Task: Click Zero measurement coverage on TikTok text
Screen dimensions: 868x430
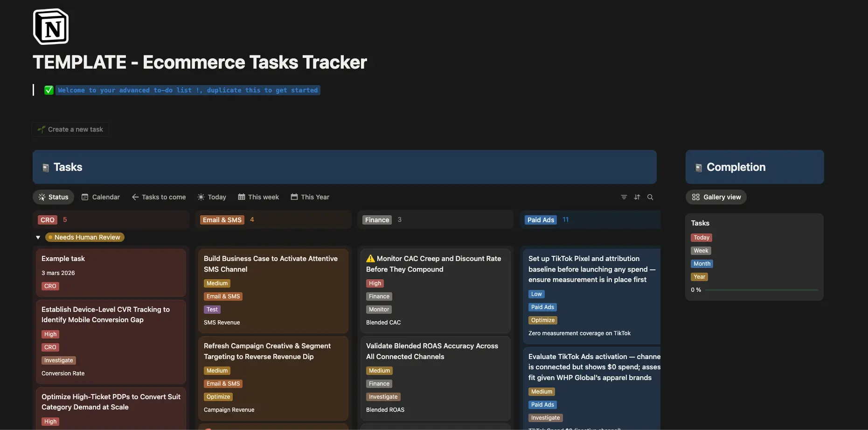Action: [x=579, y=333]
